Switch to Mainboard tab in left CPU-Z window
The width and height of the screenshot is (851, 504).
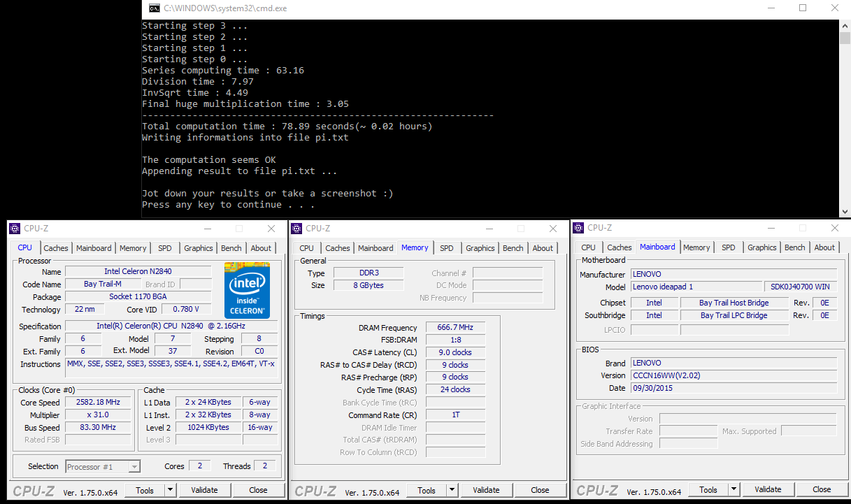coord(94,248)
